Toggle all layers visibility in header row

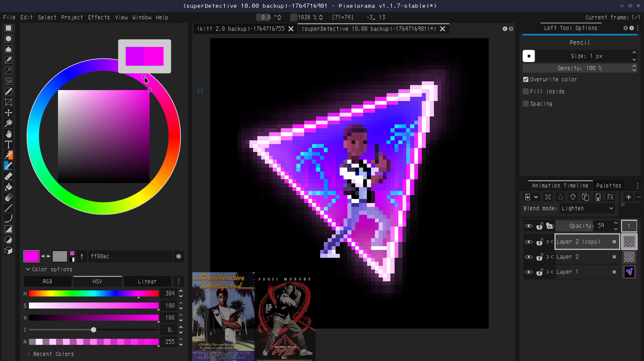click(x=529, y=226)
